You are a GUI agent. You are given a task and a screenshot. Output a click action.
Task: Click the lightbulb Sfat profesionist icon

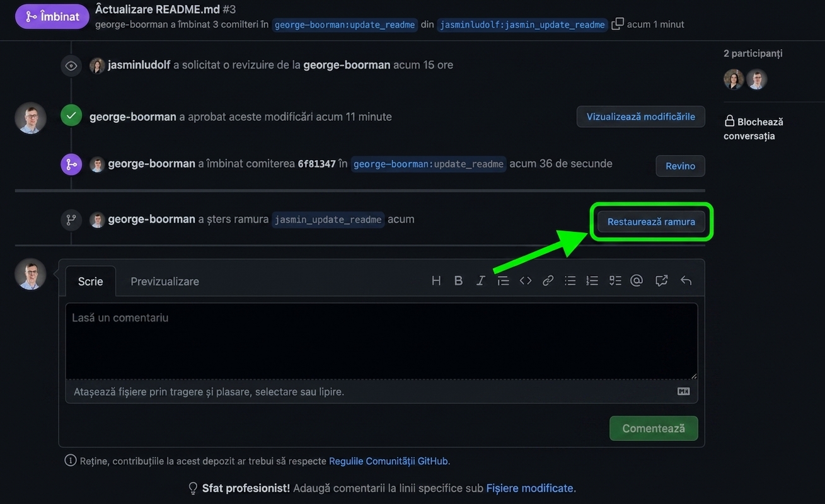click(x=193, y=488)
